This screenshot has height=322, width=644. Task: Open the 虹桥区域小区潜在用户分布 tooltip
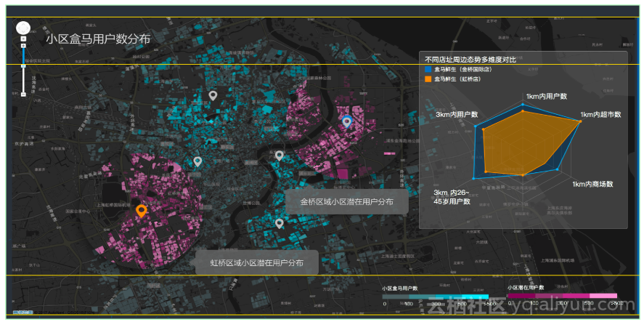pyautogui.click(x=257, y=262)
